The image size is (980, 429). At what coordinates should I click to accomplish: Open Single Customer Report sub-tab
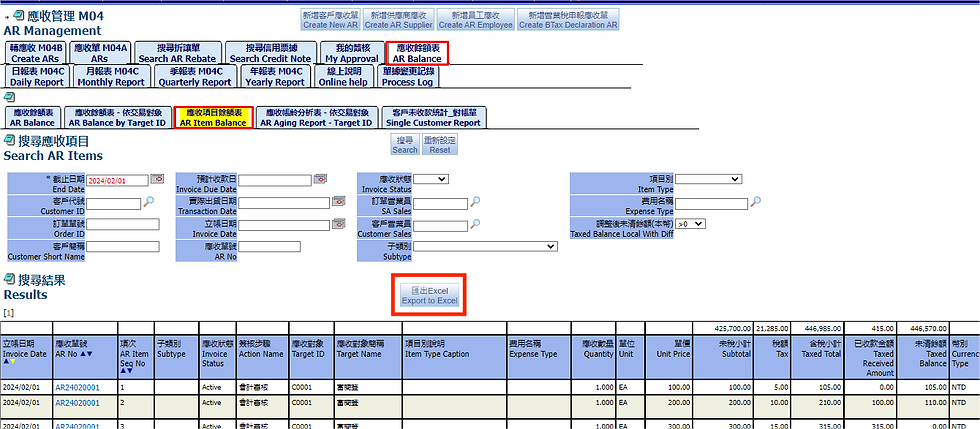tap(436, 118)
